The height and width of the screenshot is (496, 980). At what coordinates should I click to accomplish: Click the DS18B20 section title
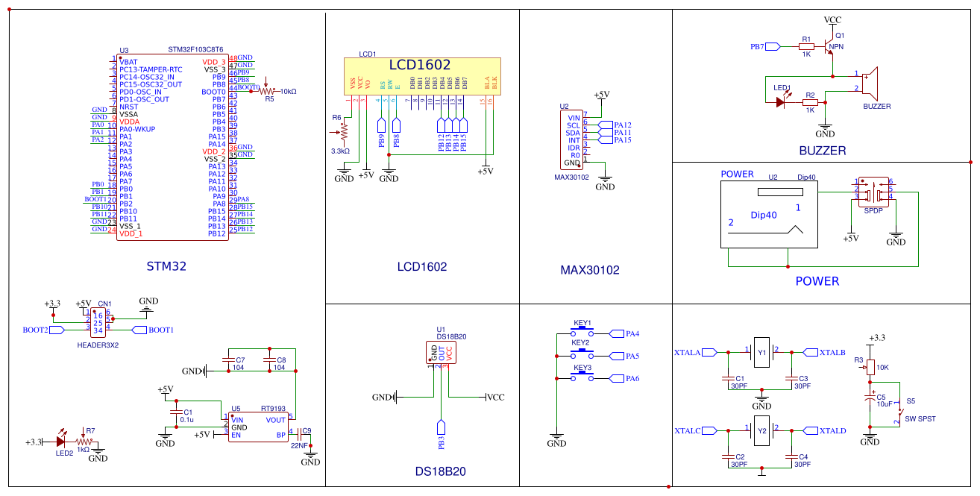[x=440, y=471]
